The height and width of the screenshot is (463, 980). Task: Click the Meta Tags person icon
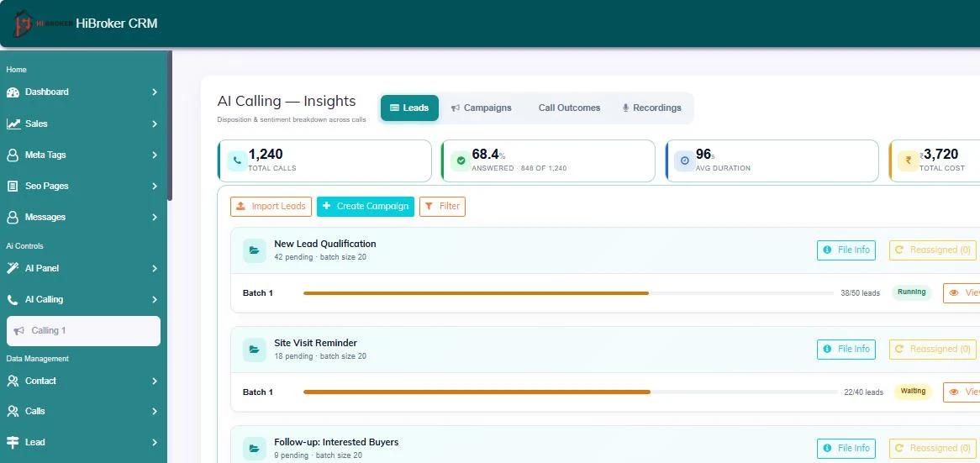[x=13, y=155]
